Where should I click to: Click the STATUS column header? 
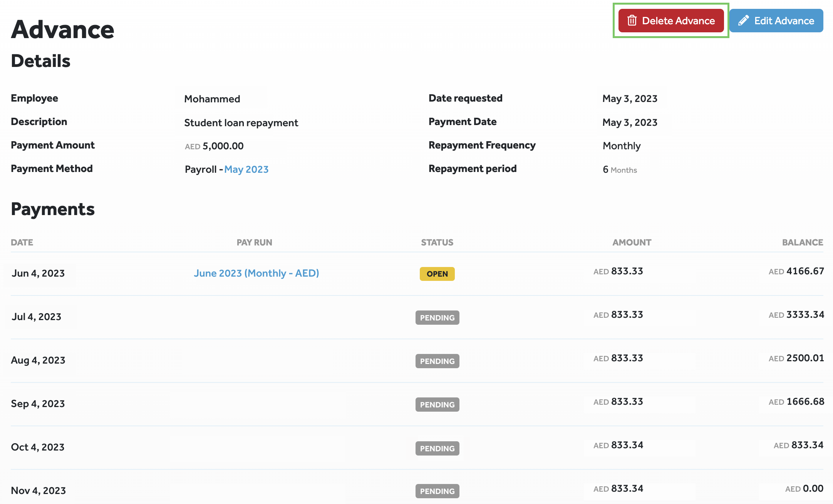pos(437,242)
